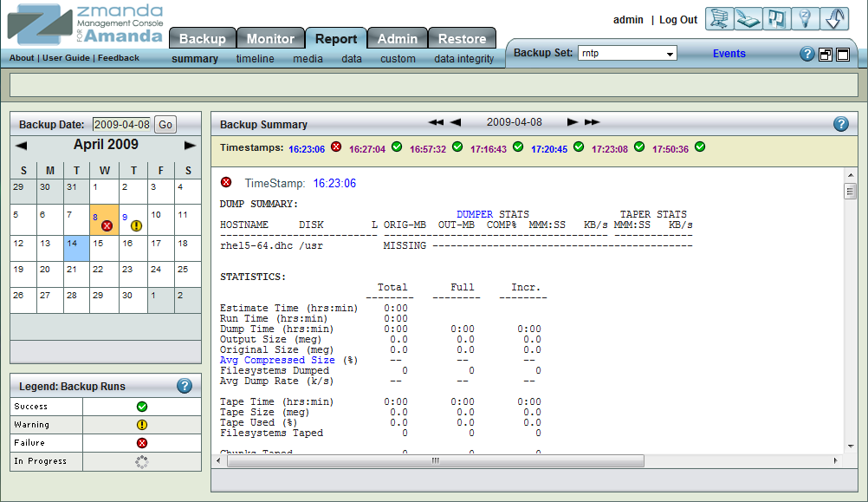868x502 pixels.
Task: Open the Backup Set dropdown
Action: click(x=627, y=53)
